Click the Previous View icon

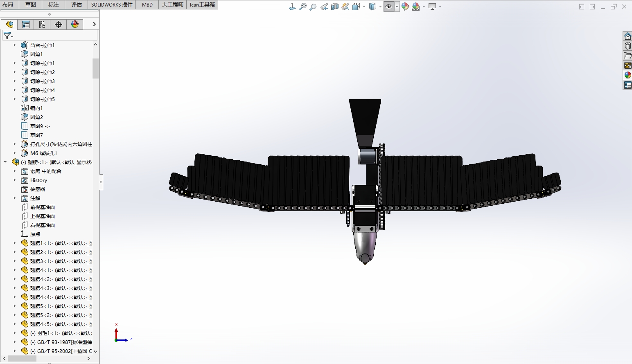click(x=324, y=7)
